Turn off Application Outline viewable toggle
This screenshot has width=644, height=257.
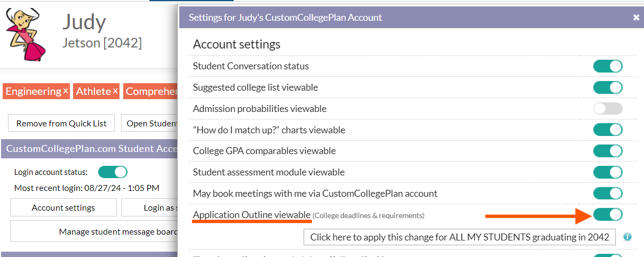point(608,215)
